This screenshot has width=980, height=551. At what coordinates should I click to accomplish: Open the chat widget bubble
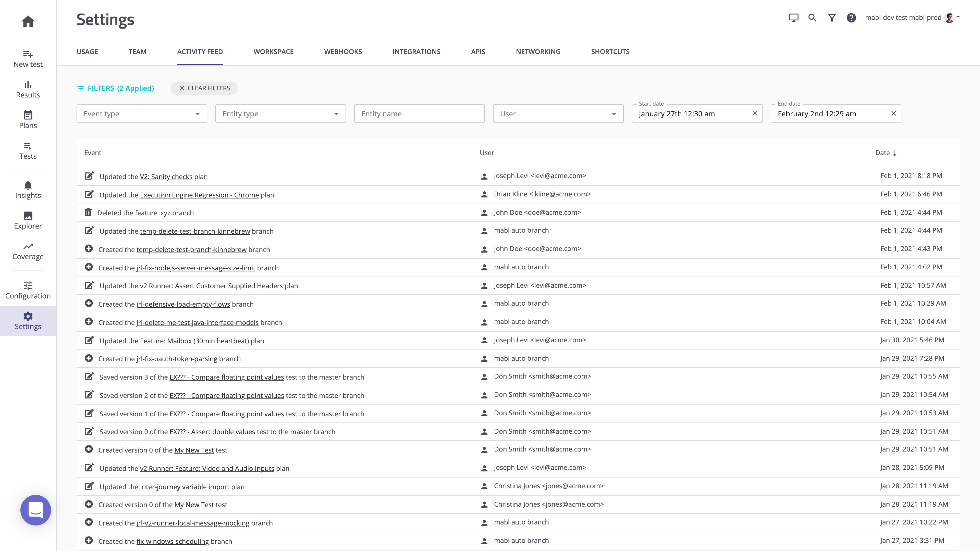click(35, 510)
